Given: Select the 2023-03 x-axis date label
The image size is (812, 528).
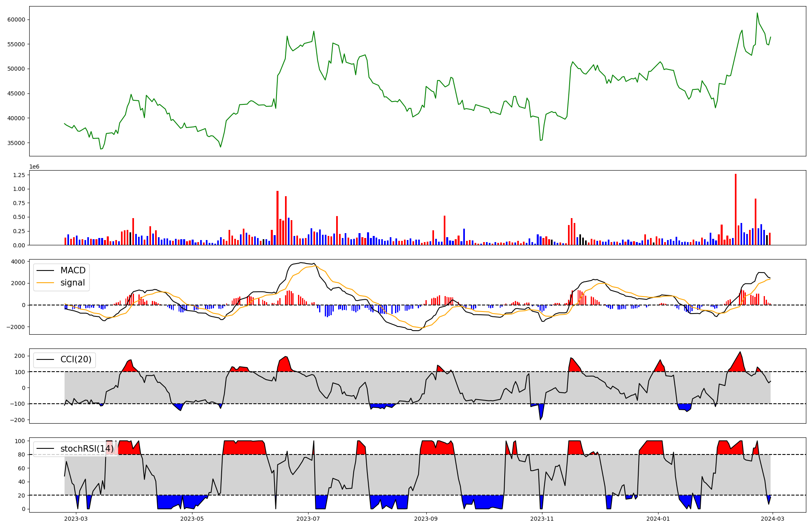Looking at the screenshot, I should click(76, 519).
